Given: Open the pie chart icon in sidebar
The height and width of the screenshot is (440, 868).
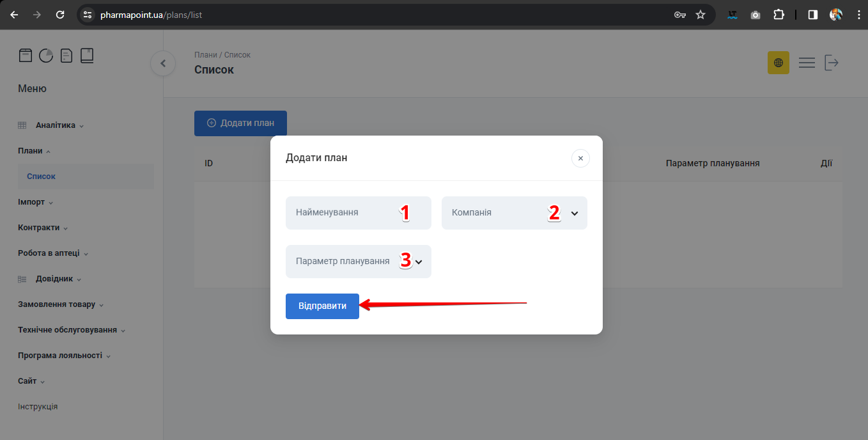Looking at the screenshot, I should point(46,56).
